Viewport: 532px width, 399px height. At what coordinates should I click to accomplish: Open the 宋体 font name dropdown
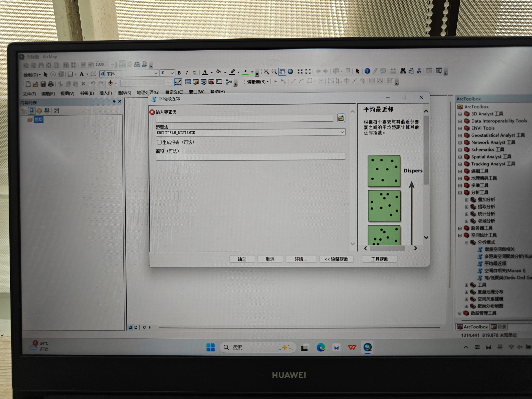156,73
